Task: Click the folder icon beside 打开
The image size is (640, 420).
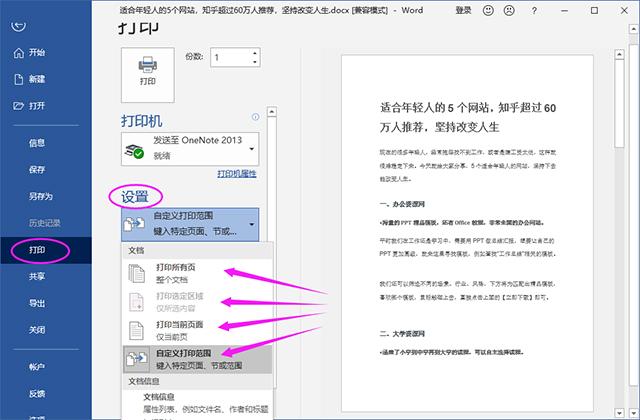Action: pyautogui.click(x=19, y=106)
